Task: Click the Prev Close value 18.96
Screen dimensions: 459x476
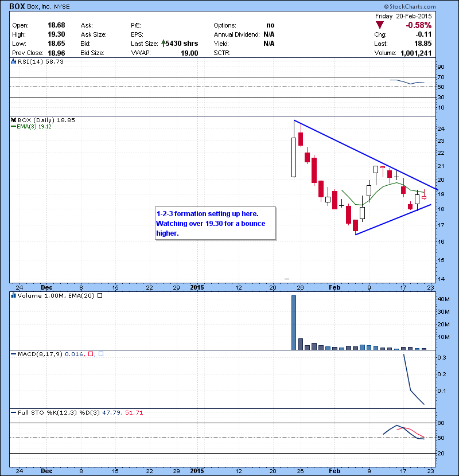Action: (56, 53)
